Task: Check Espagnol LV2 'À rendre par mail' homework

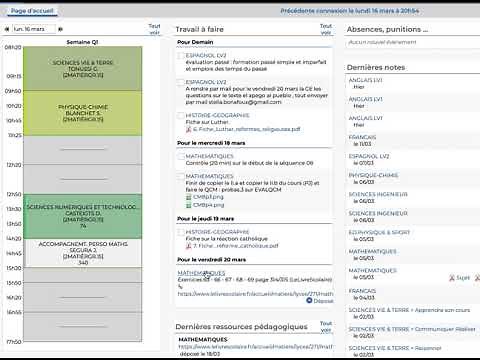Action: tap(180, 82)
